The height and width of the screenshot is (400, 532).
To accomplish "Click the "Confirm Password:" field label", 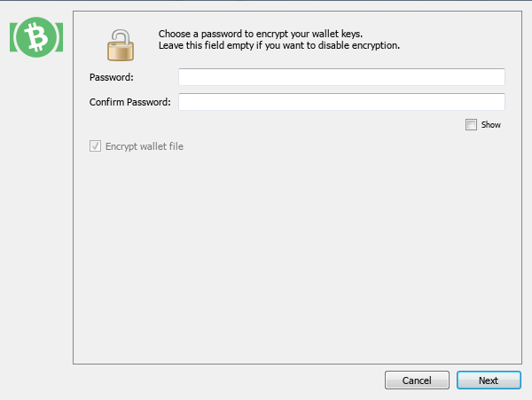I will point(130,102).
